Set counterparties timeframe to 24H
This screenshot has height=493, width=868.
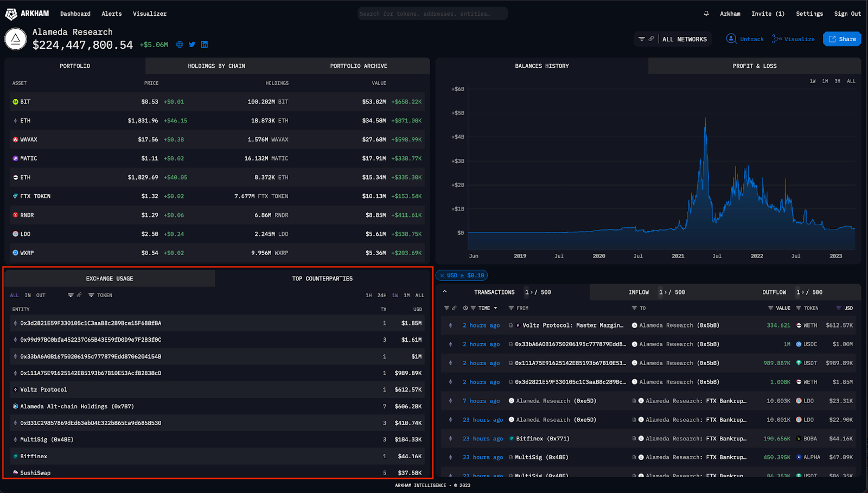382,296
